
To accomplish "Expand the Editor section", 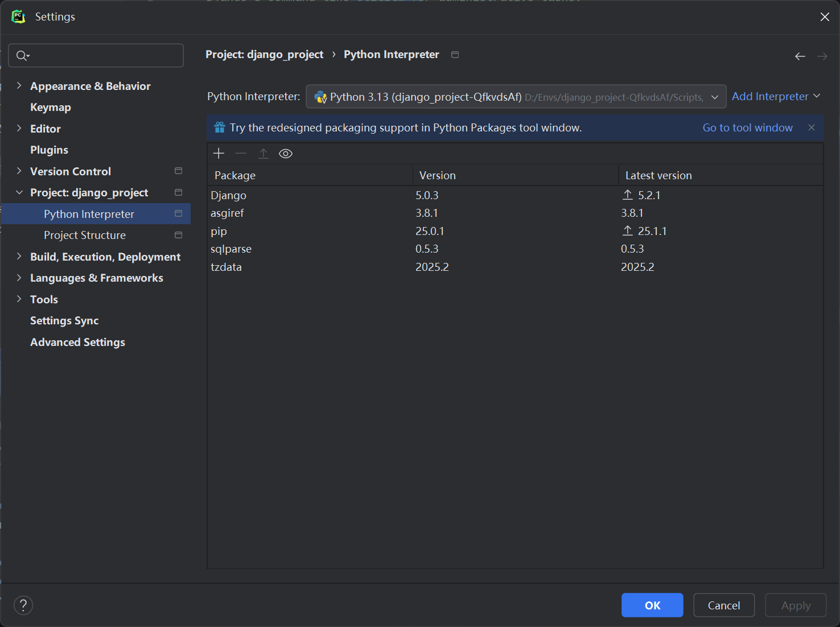I will (19, 128).
